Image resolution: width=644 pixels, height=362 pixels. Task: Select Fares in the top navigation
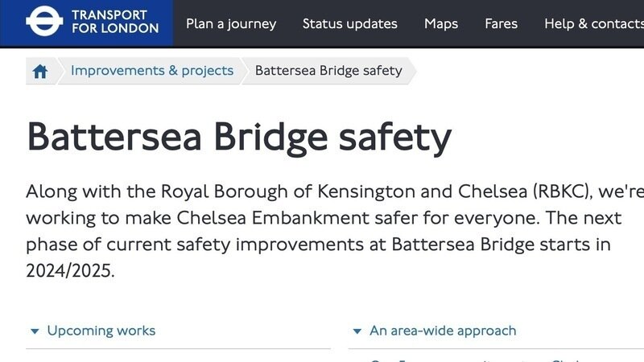click(x=501, y=23)
